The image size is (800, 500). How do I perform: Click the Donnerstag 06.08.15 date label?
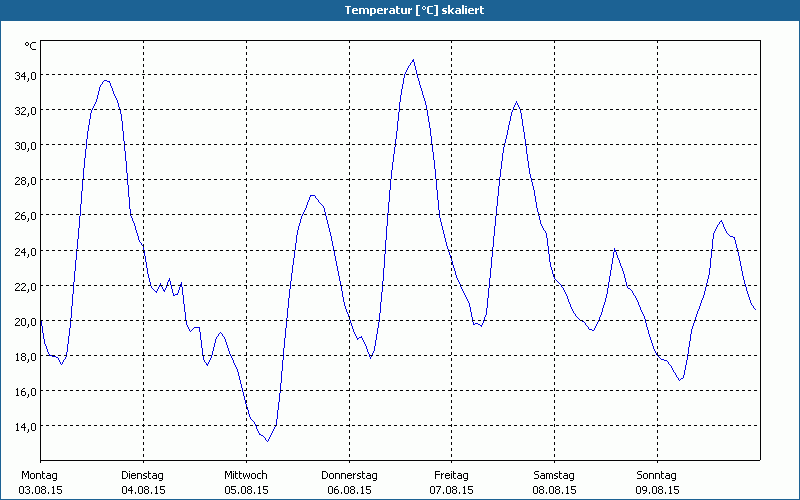click(348, 483)
